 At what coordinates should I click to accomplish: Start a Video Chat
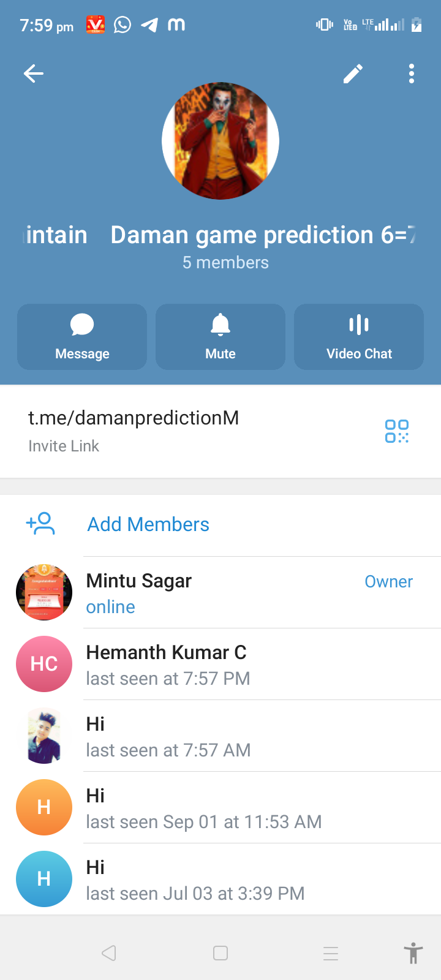pos(359,337)
